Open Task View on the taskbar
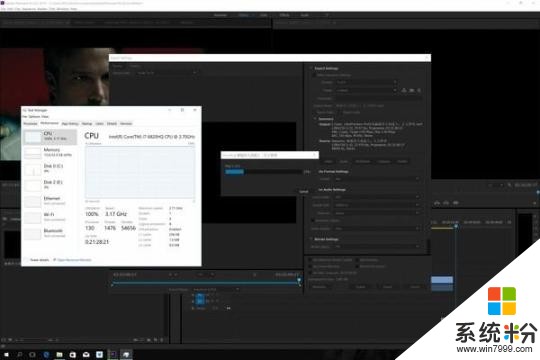The height and width of the screenshot is (360, 540). 32,354
